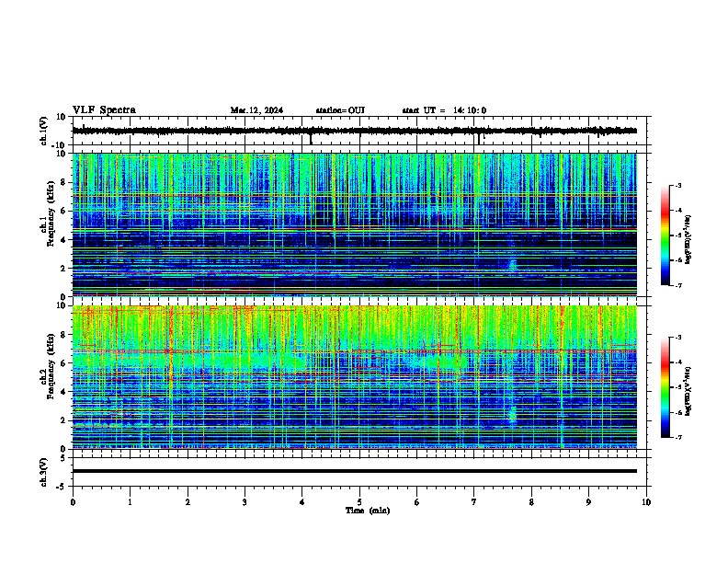This screenshot has height=563, width=728.
Task: Click the "10" tick on the time axis
Action: tap(646, 502)
